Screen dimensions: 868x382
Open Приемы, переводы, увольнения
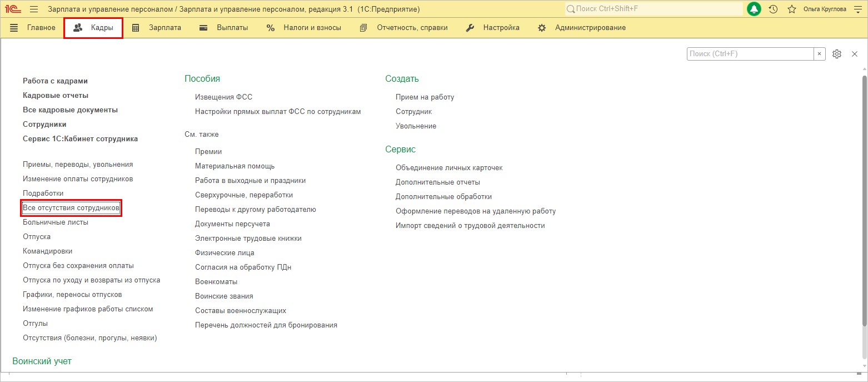coord(78,165)
